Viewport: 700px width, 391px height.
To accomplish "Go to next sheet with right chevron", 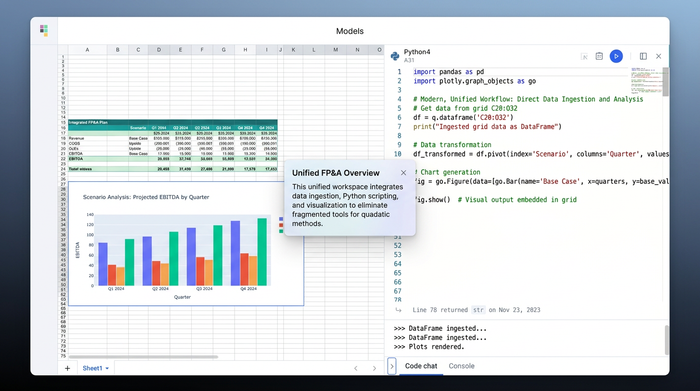I will pos(374,368).
